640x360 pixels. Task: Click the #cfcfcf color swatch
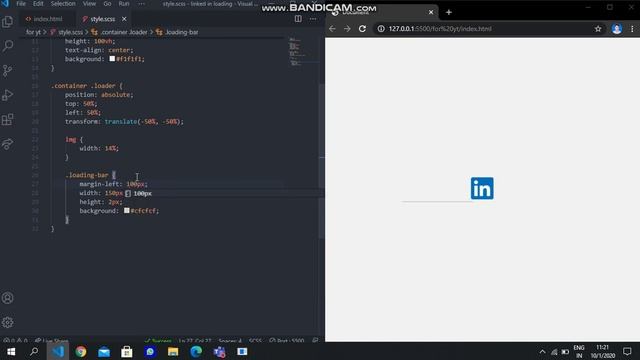coord(127,211)
